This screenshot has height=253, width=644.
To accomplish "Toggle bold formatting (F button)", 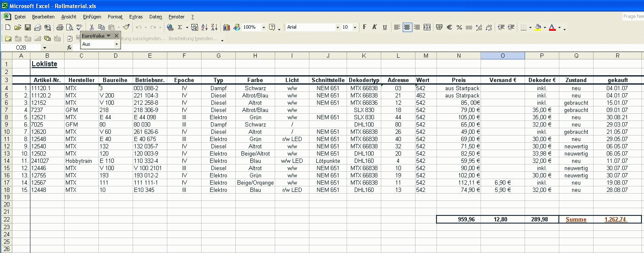I will tap(365, 27).
